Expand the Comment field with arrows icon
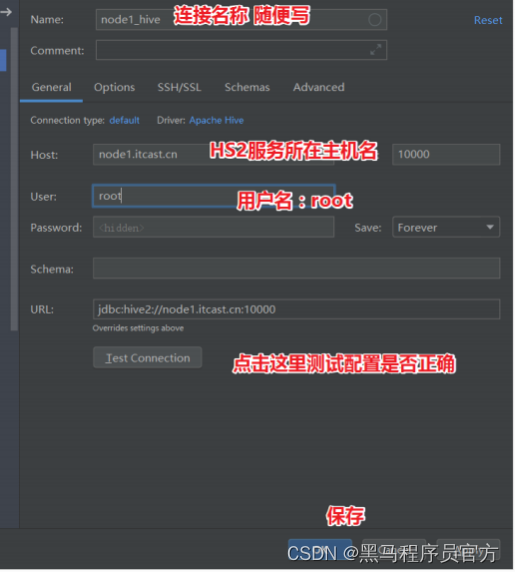The height and width of the screenshot is (573, 515). 375,50
